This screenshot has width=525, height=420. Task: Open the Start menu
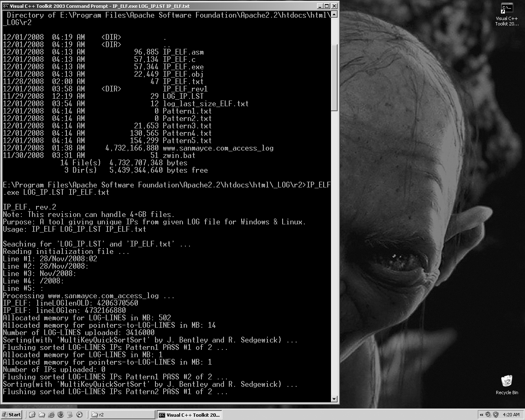pyautogui.click(x=11, y=415)
